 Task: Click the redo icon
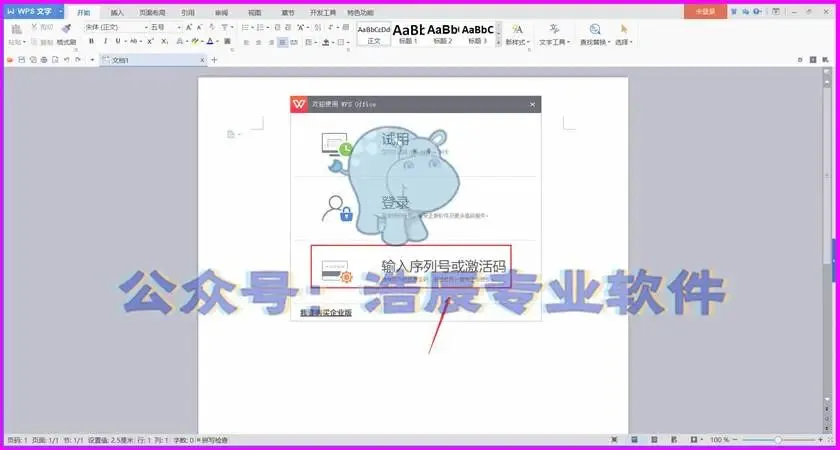point(78,60)
